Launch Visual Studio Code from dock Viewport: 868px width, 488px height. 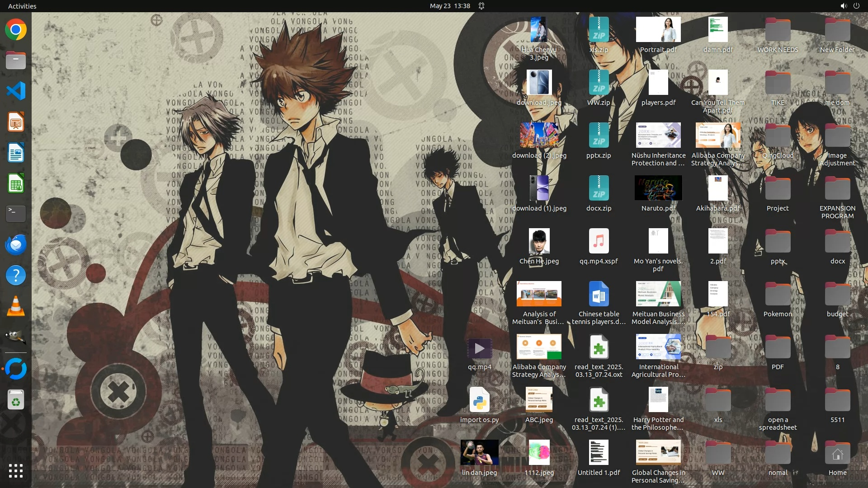click(16, 91)
